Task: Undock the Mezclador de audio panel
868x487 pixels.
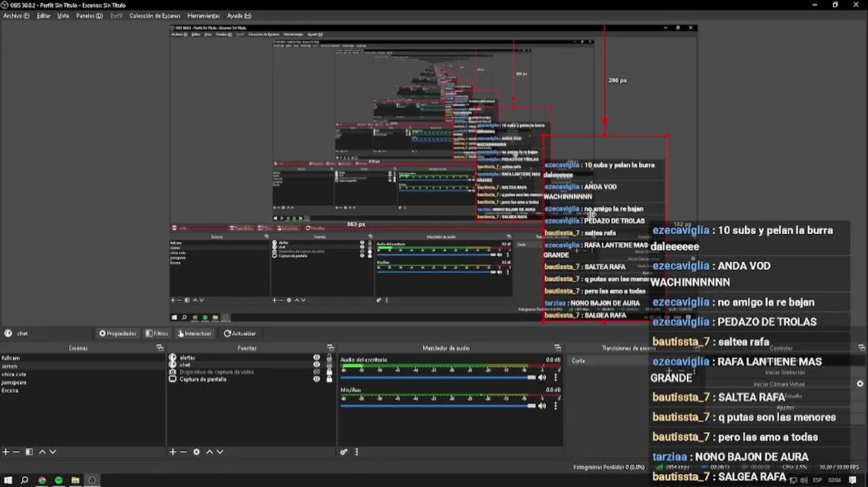Action: [558, 348]
